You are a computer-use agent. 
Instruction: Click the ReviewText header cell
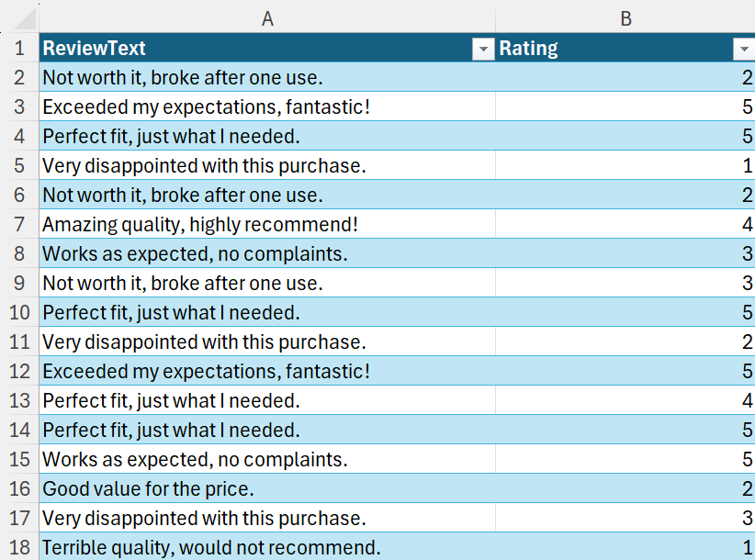[x=267, y=48]
